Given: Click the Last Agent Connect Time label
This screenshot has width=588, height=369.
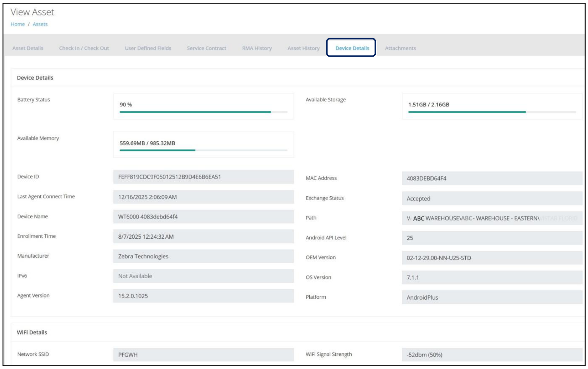Looking at the screenshot, I should [46, 197].
